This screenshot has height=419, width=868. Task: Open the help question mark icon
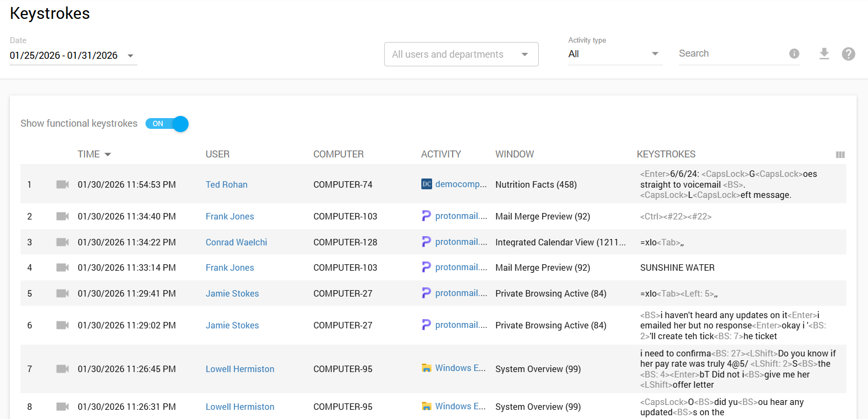point(848,54)
